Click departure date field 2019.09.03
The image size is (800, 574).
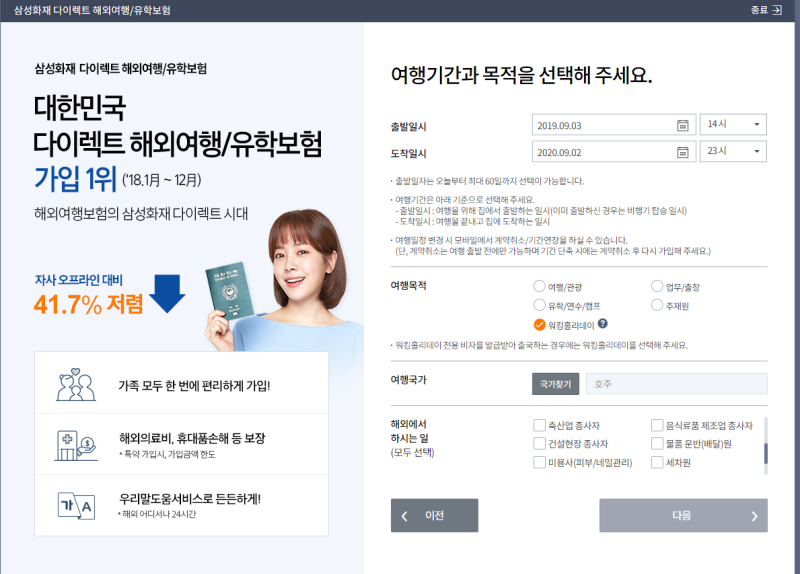pos(614,126)
